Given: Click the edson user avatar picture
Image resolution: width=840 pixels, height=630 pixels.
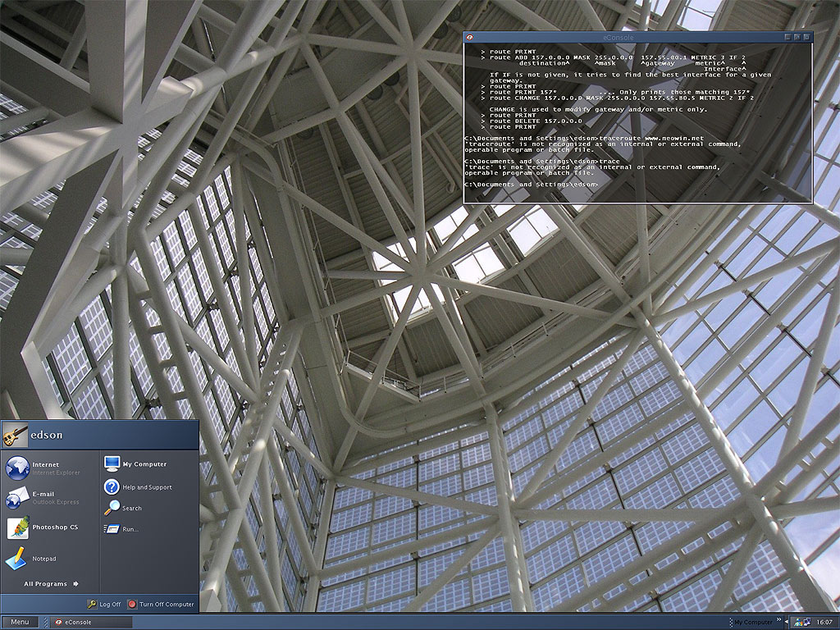Looking at the screenshot, I should [14, 435].
